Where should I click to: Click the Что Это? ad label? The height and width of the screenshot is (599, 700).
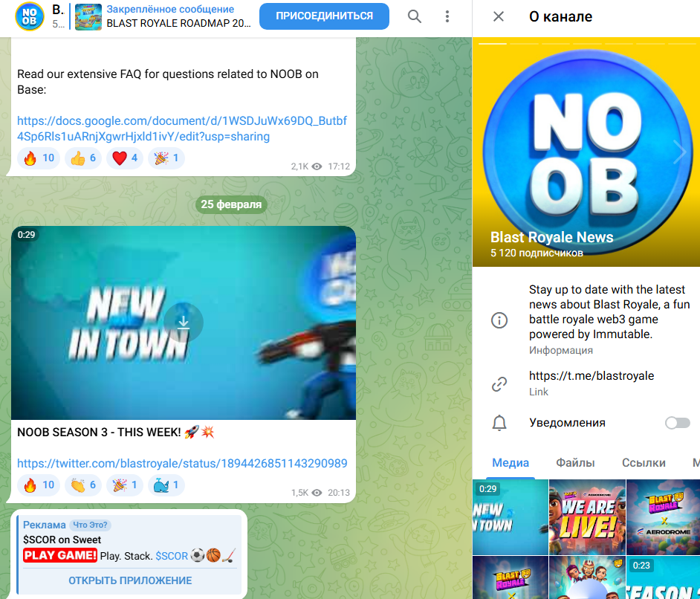(90, 525)
